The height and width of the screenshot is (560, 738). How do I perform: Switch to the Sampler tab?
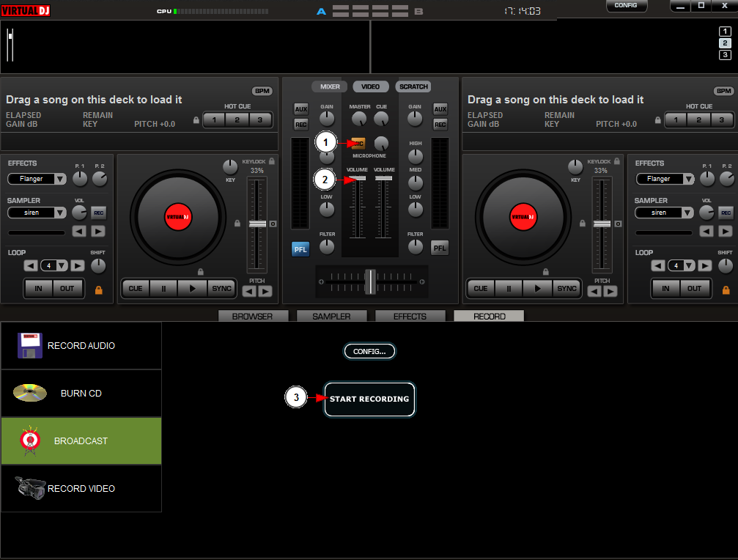[331, 316]
